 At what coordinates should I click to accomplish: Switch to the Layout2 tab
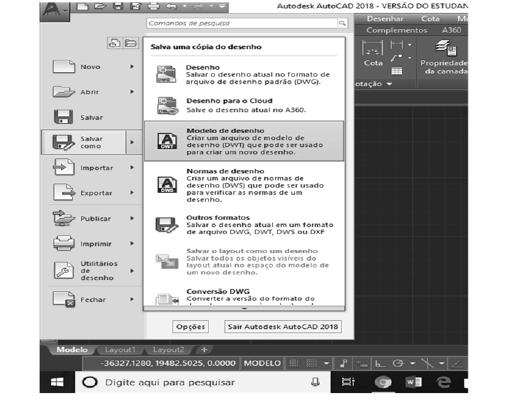168,350
